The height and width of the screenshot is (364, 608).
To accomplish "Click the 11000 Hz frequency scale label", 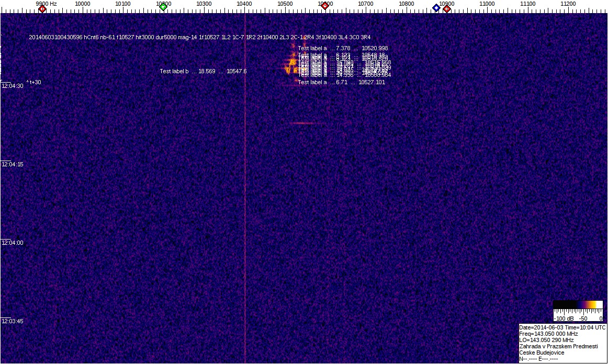I will click(x=487, y=4).
